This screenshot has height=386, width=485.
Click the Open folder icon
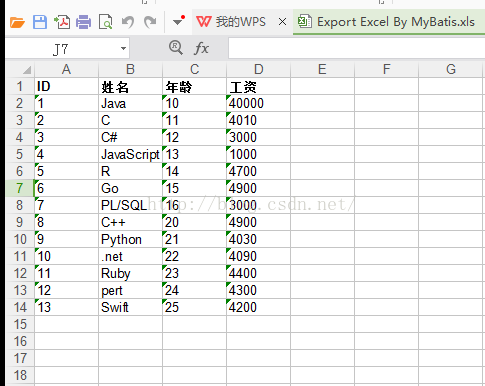click(17, 22)
